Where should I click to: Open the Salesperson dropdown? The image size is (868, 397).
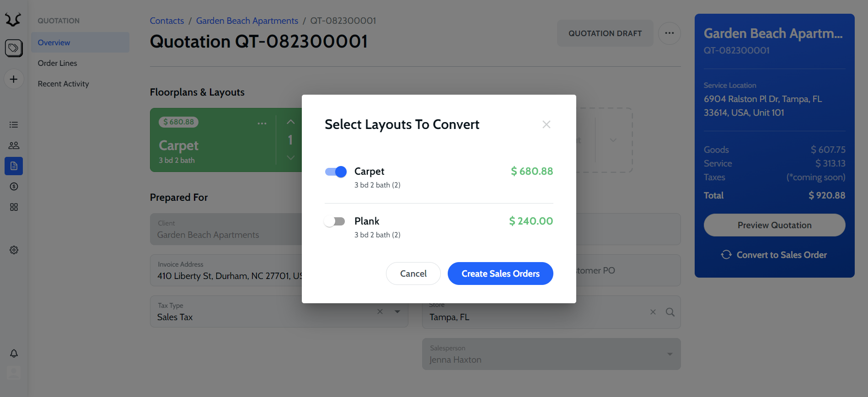670,354
